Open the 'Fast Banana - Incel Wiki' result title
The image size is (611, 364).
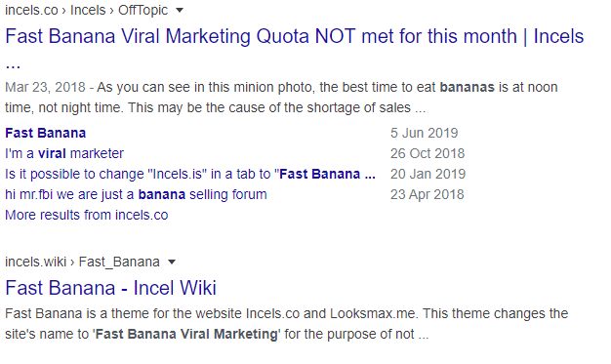click(110, 288)
